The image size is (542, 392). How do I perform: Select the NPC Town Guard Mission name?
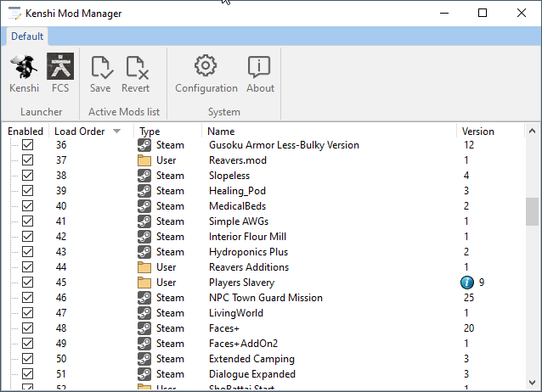(265, 298)
